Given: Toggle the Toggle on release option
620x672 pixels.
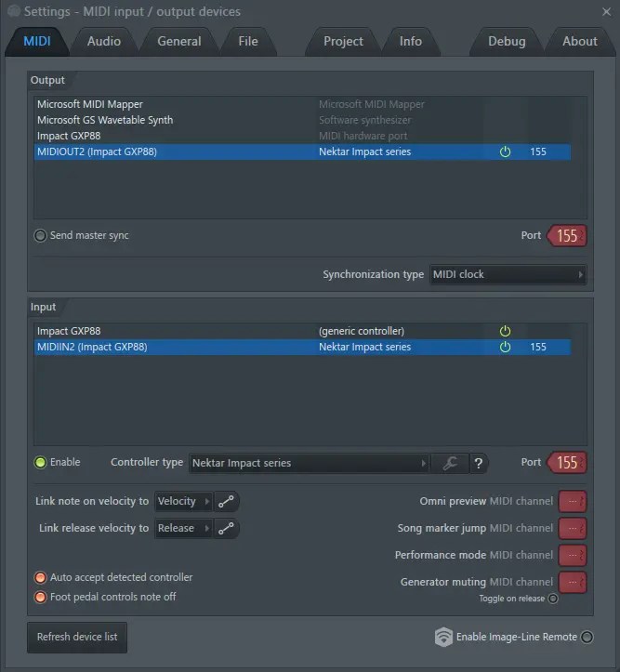Looking at the screenshot, I should point(553,599).
